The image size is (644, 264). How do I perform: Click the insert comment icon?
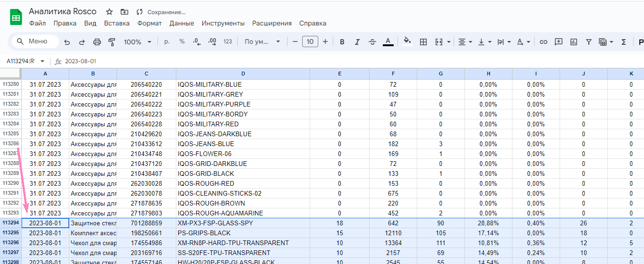(x=559, y=42)
